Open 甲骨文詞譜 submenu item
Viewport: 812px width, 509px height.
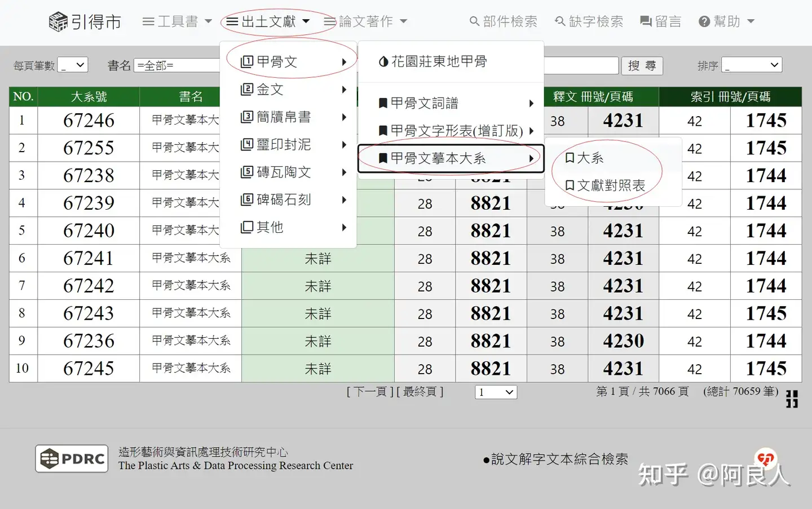point(451,103)
